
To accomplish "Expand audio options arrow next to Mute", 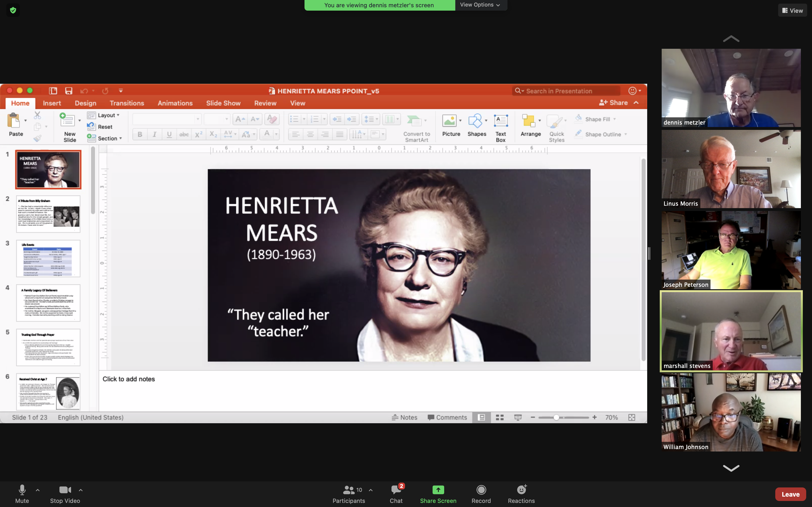I will (38, 490).
